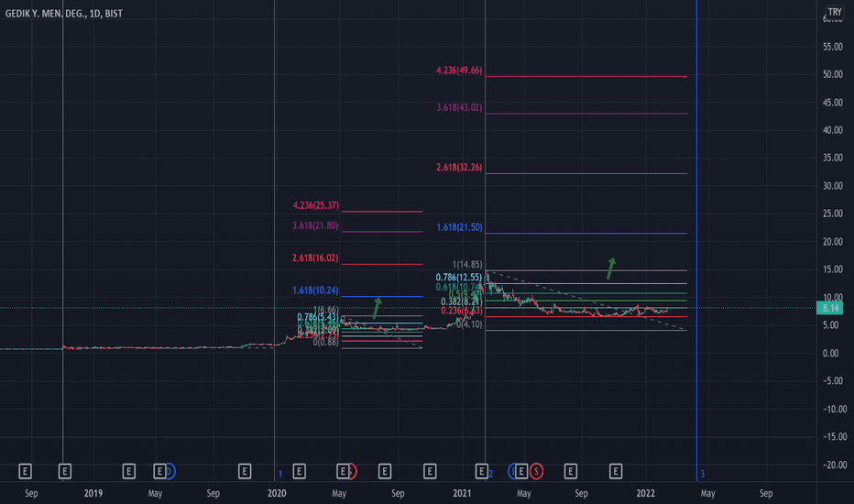The width and height of the screenshot is (854, 504).
Task: Click the 2021 time axis label
Action: (x=462, y=493)
